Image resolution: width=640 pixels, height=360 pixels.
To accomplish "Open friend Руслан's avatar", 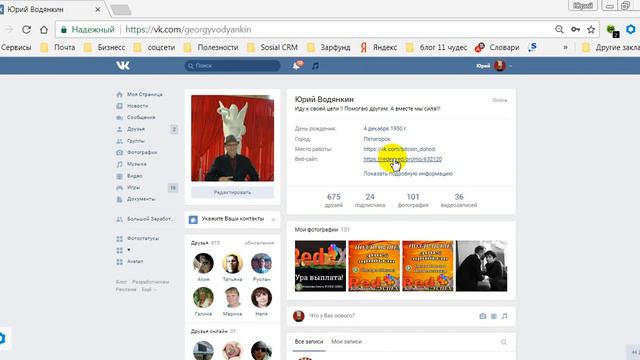I will [x=261, y=263].
